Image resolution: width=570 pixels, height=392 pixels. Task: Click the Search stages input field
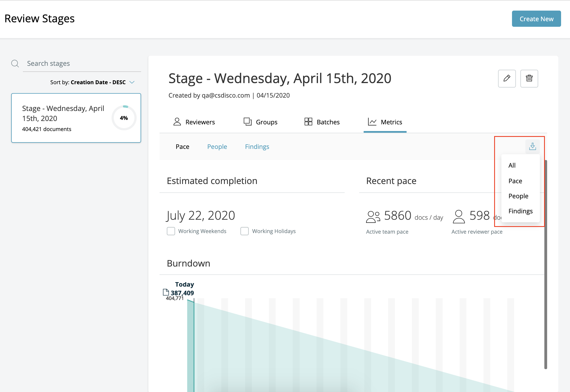click(82, 64)
